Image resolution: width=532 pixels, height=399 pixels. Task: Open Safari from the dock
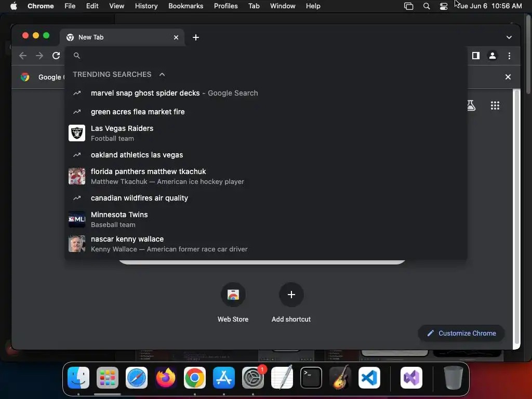tap(137, 378)
